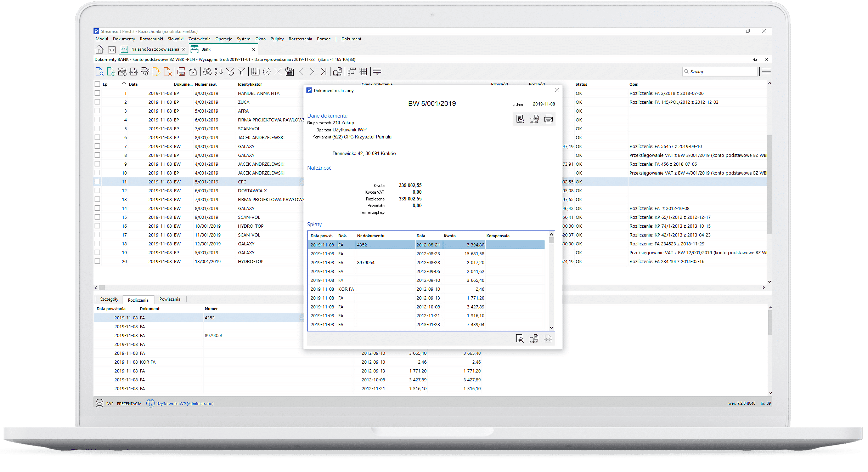Click the up arrow of Spłaty list scrollbar

pos(551,234)
